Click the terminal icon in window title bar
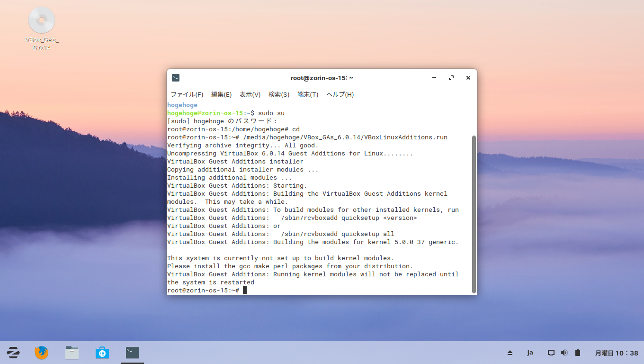 (x=176, y=78)
